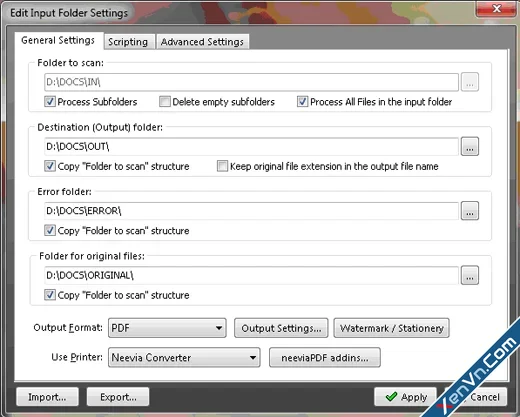
Task: Click the Destination folder path field
Action: click(251, 146)
